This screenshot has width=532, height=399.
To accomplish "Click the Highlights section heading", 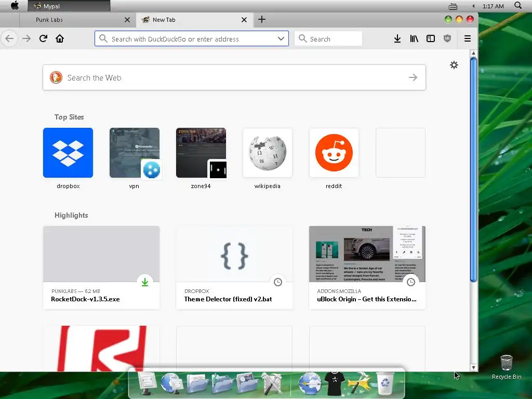I will pyautogui.click(x=71, y=215).
